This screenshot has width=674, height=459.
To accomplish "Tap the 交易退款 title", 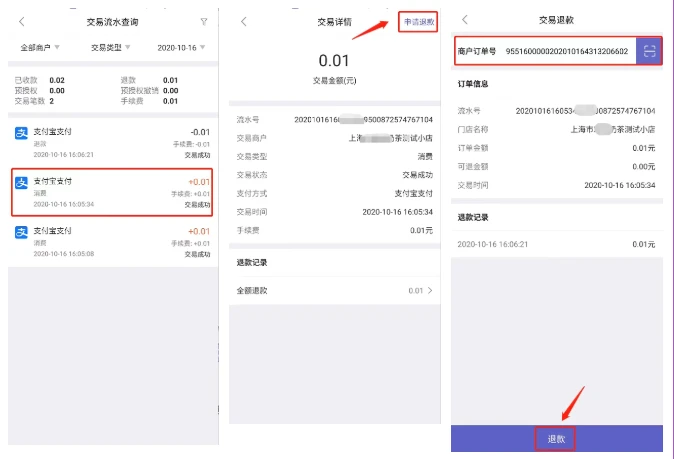I will coord(556,20).
